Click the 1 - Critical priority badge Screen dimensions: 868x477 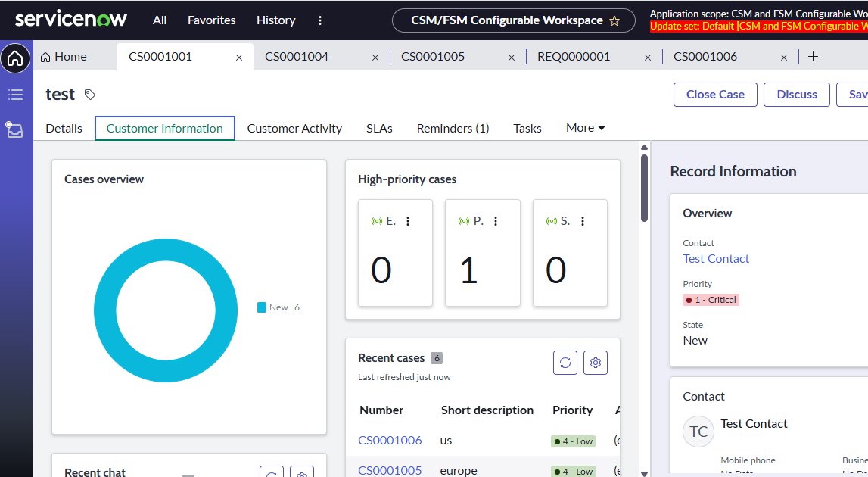(711, 300)
